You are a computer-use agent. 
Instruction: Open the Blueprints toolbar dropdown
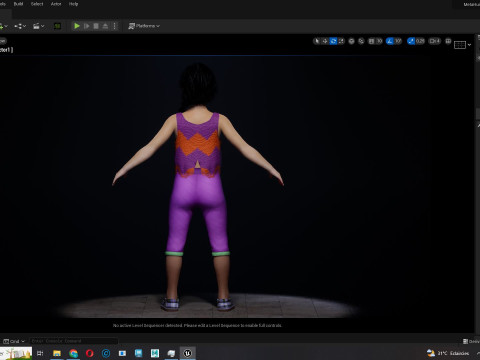pos(20,26)
